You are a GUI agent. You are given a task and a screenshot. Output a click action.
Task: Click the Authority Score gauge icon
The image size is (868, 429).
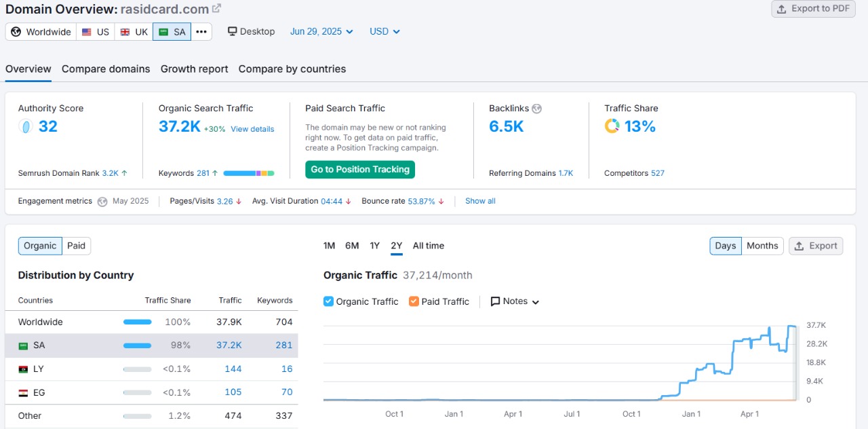[x=24, y=126]
